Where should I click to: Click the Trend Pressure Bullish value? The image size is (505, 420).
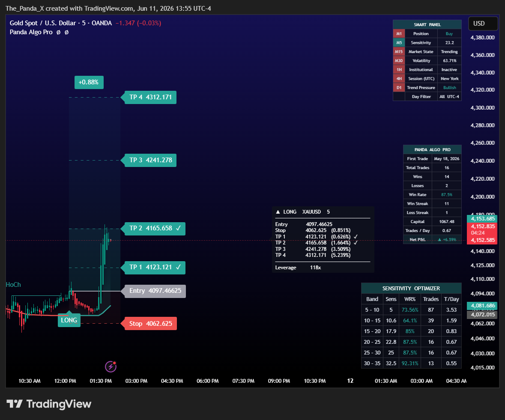tap(449, 87)
